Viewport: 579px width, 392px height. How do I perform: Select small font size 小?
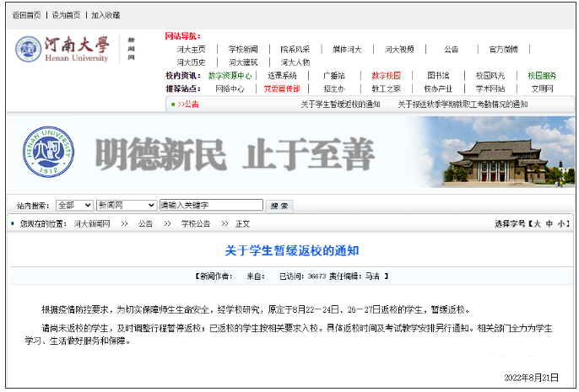[562, 224]
